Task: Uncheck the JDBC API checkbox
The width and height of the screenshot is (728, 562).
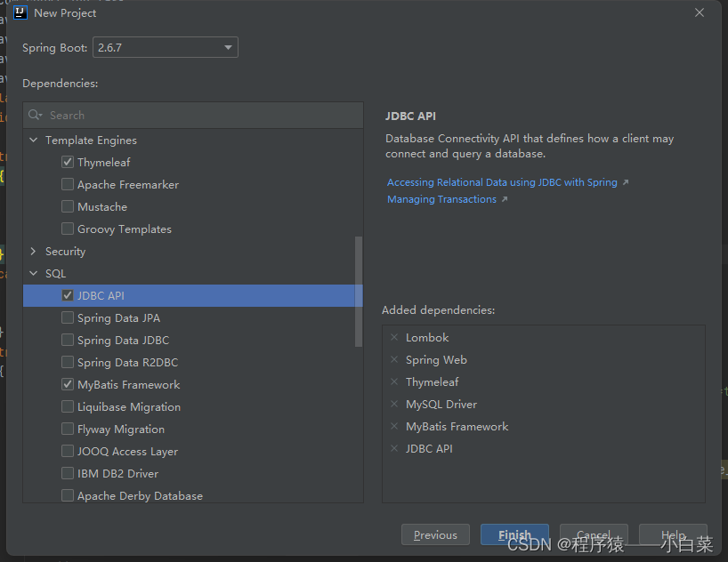Action: [68, 295]
